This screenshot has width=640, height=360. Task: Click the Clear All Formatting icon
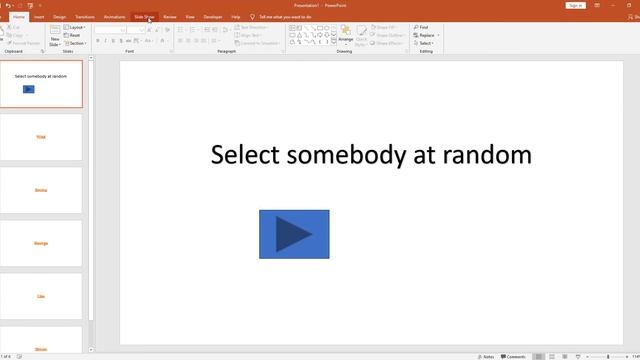pyautogui.click(x=167, y=30)
